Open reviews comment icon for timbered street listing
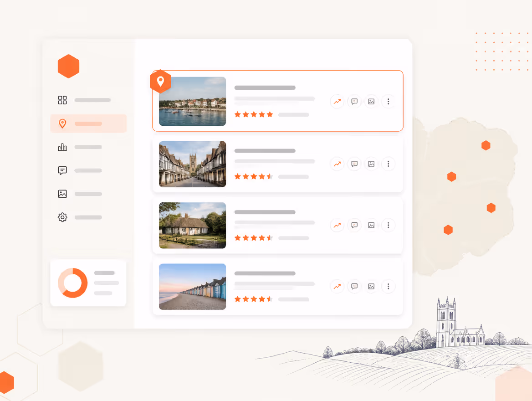This screenshot has height=401, width=532. (354, 164)
